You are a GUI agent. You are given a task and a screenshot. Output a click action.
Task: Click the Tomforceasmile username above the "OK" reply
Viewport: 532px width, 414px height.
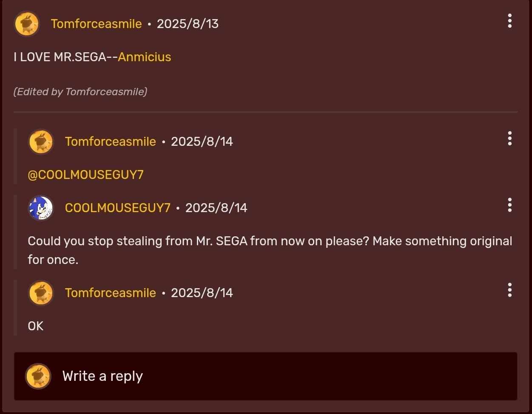tap(111, 293)
